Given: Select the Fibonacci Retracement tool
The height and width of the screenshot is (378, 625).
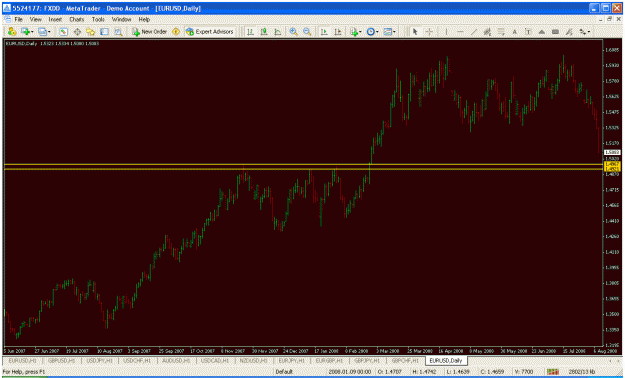Looking at the screenshot, I should 501,32.
